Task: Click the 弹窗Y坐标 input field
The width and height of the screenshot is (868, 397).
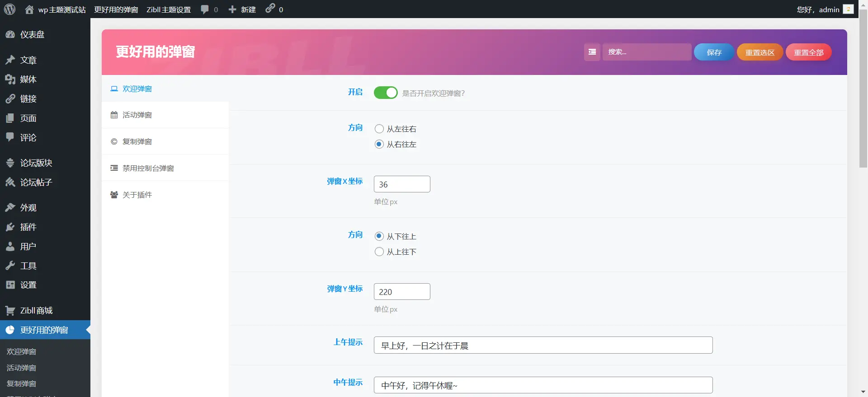Action: click(402, 291)
